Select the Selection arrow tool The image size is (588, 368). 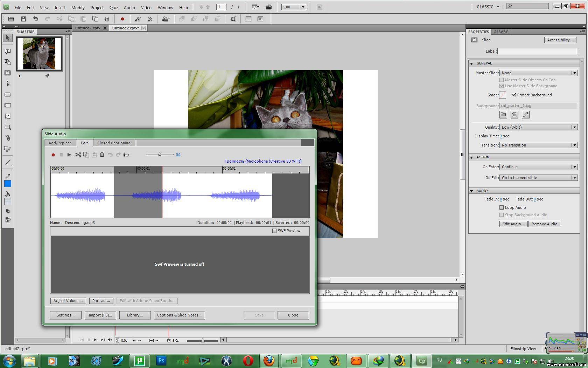click(8, 38)
